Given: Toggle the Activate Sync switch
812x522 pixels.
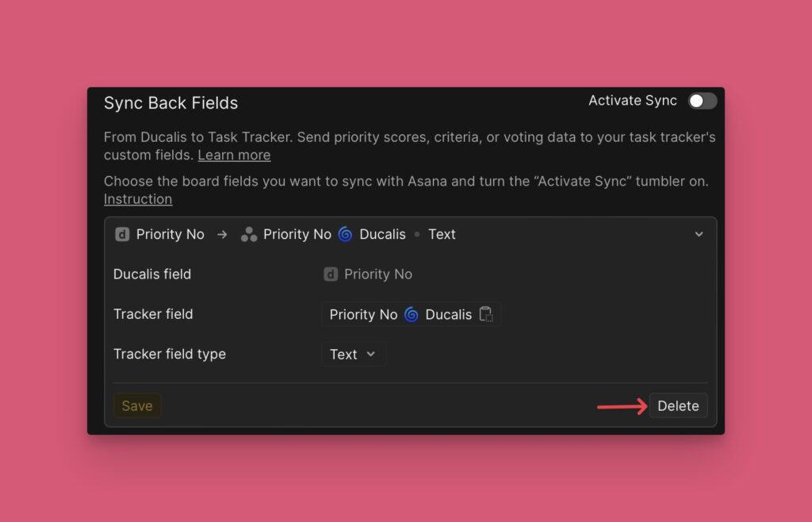Looking at the screenshot, I should [x=702, y=101].
